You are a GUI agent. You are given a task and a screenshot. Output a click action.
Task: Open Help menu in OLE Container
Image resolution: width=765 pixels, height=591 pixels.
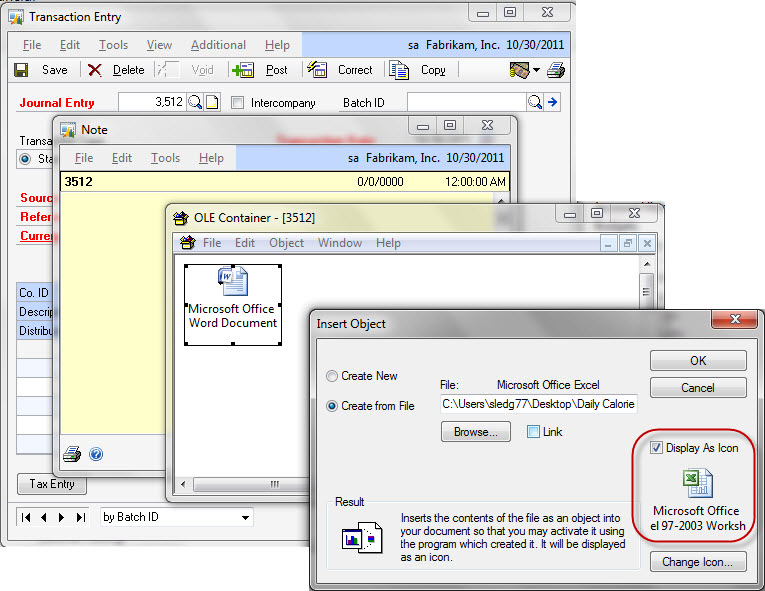coord(388,243)
